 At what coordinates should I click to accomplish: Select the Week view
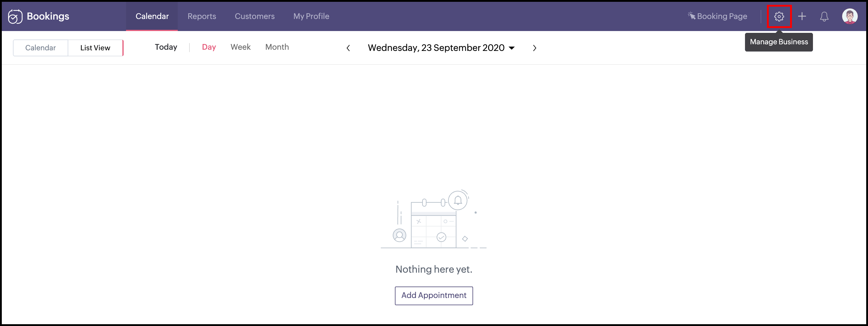pos(240,47)
